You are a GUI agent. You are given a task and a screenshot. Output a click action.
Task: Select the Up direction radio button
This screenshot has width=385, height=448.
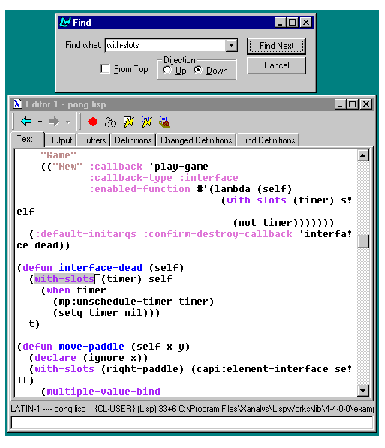(x=167, y=70)
